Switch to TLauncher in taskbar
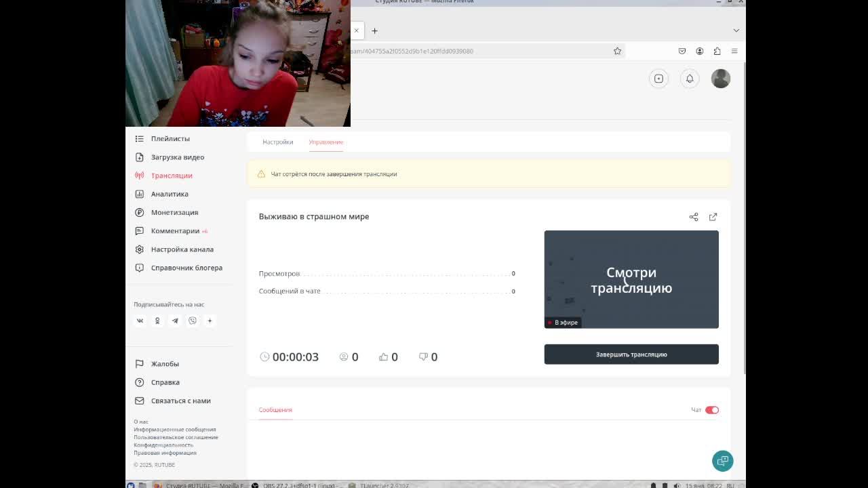Screen dimensions: 868x488 tap(378, 485)
